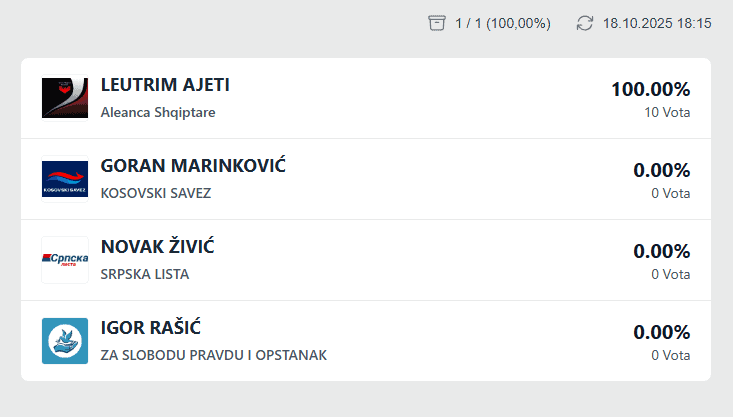
Task: Open candidate Igor Rašić entry
Action: [x=152, y=328]
